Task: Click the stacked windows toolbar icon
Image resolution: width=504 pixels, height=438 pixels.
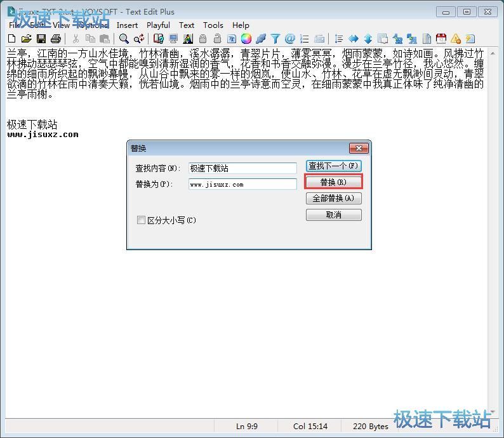Action: [x=383, y=39]
